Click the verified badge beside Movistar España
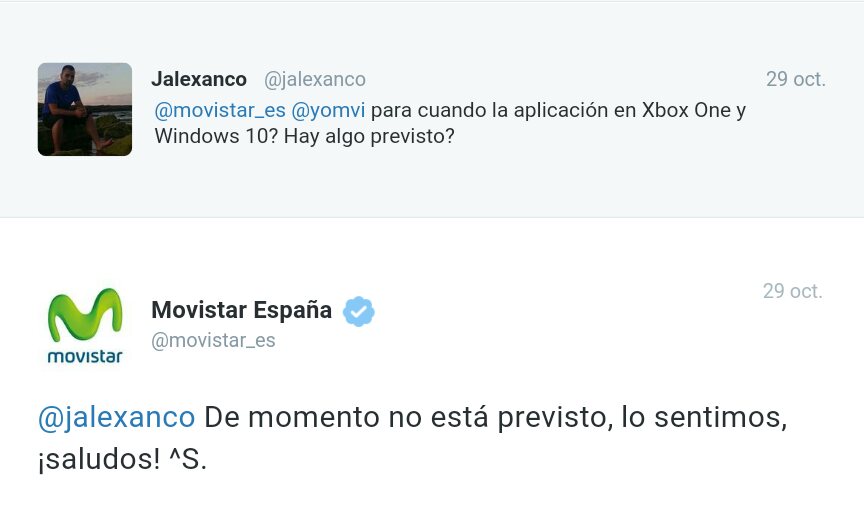 tap(358, 311)
